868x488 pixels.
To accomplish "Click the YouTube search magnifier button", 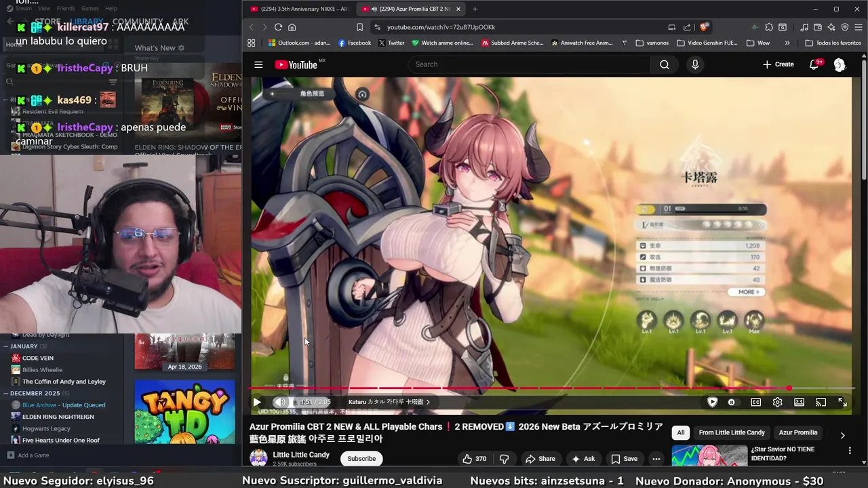I will [665, 64].
